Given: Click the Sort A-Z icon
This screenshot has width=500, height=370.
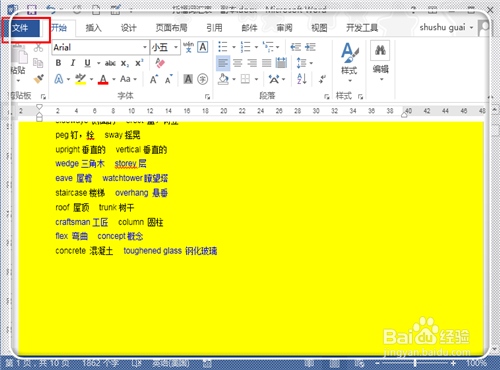Looking at the screenshot, I should 301,79.
